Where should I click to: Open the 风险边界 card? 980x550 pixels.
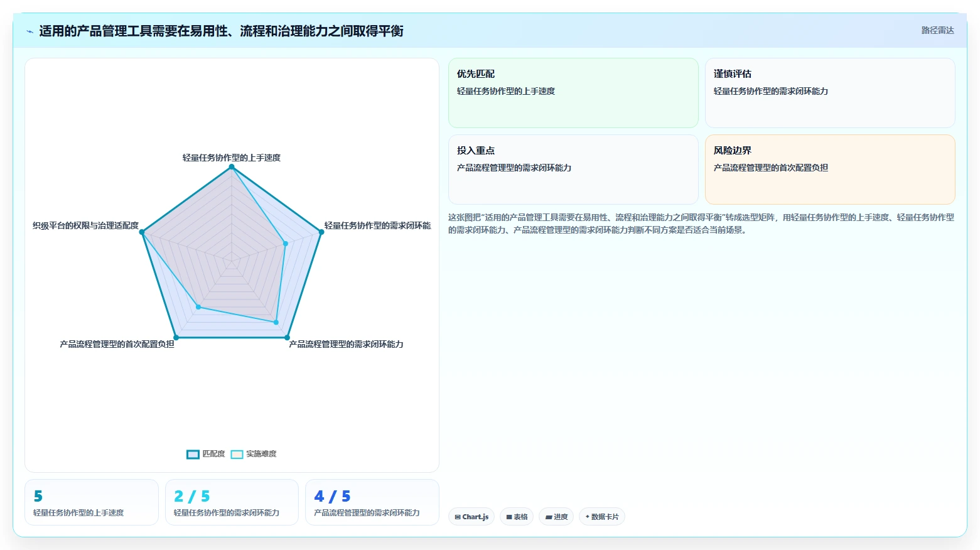830,170
